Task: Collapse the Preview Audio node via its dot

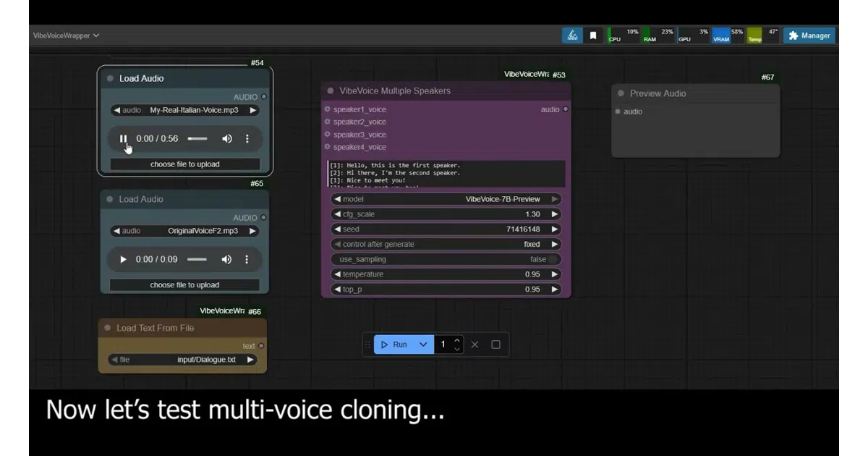Action: [621, 93]
